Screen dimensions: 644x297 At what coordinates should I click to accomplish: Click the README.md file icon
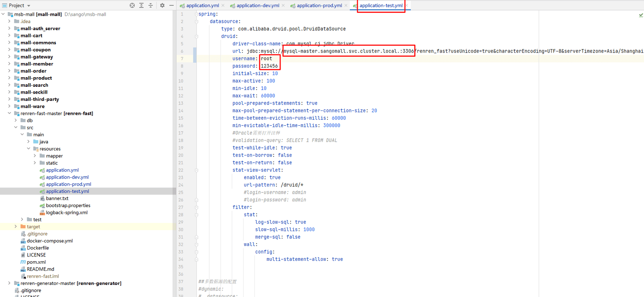tap(23, 269)
